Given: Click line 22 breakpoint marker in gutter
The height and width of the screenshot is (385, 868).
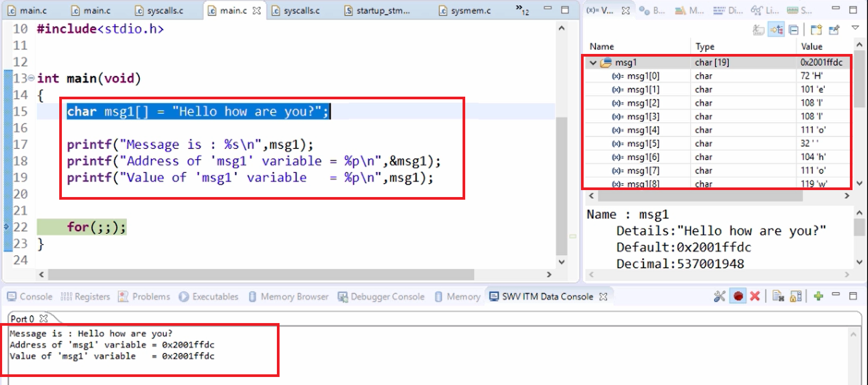Looking at the screenshot, I should 7,227.
